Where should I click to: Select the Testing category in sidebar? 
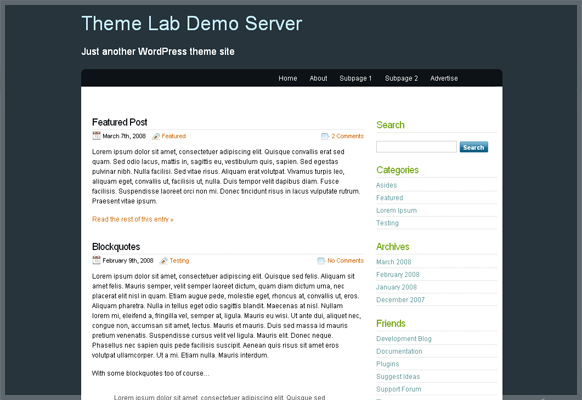[387, 223]
